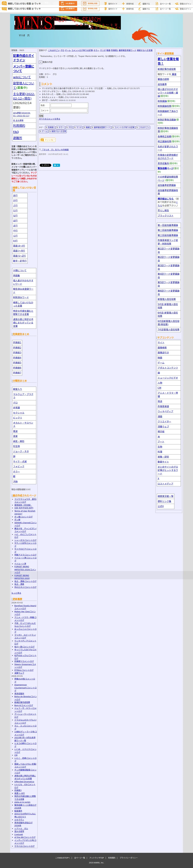
Task: Click the 最終報告登録ワード tag chip in the タグ row
Action: 101,127
